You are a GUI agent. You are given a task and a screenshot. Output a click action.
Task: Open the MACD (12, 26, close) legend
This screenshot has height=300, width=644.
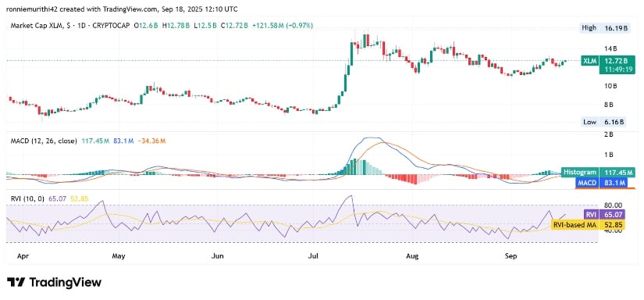tap(43, 141)
